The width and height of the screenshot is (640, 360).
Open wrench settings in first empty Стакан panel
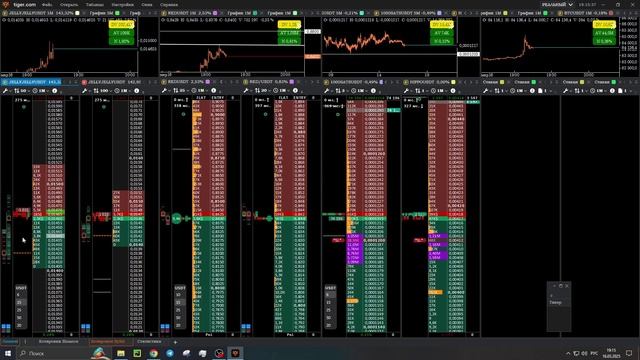(x=486, y=91)
